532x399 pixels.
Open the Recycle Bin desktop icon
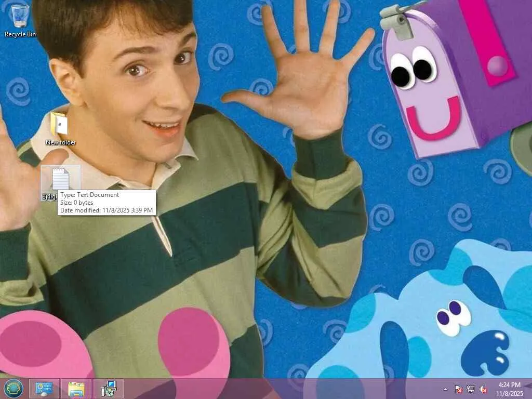[20, 20]
